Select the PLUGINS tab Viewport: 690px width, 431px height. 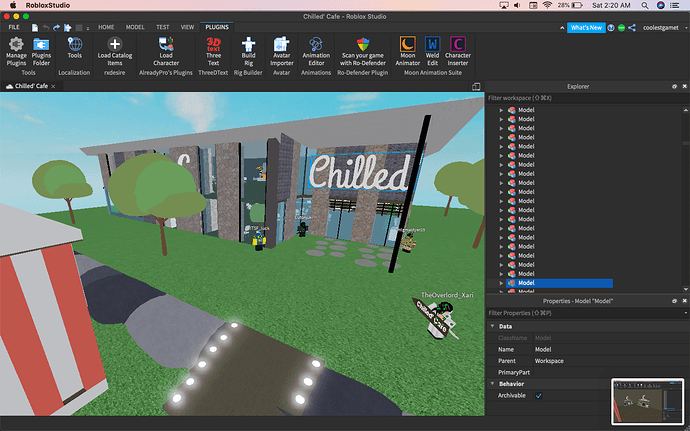coord(217,27)
